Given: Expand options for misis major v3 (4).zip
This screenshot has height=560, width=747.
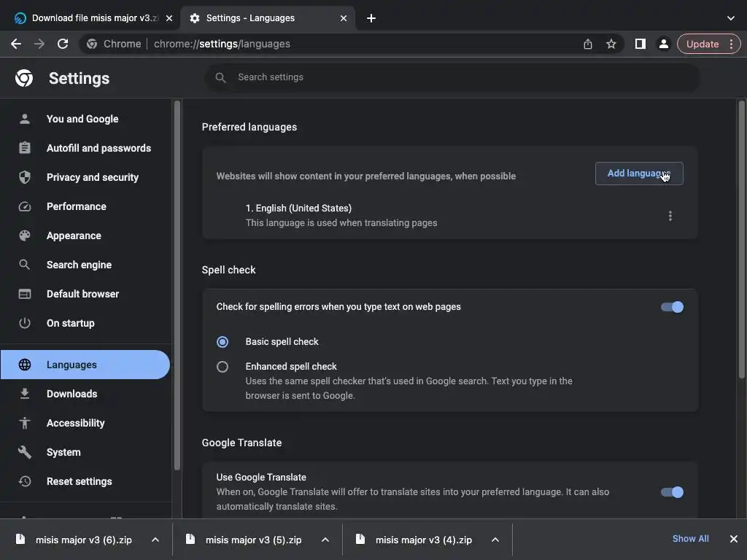Looking at the screenshot, I should (495, 540).
